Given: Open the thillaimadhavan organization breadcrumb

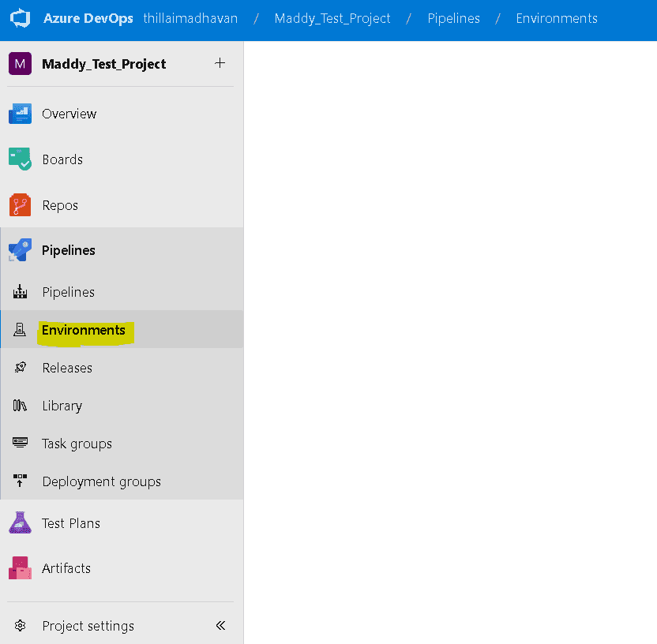Looking at the screenshot, I should [x=190, y=18].
